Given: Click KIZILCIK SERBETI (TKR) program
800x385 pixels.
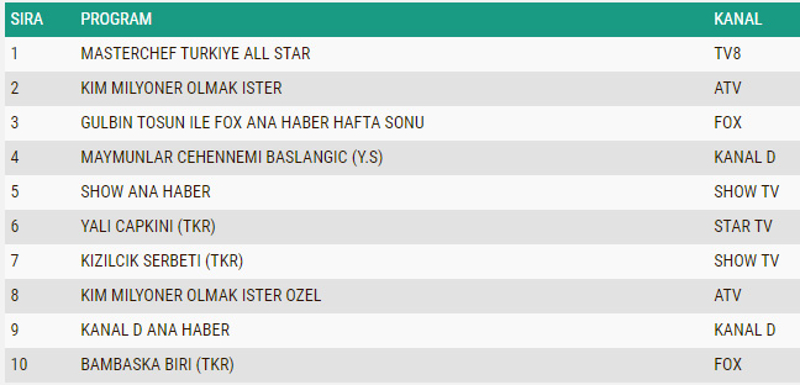Looking at the screenshot, I should click(162, 261).
